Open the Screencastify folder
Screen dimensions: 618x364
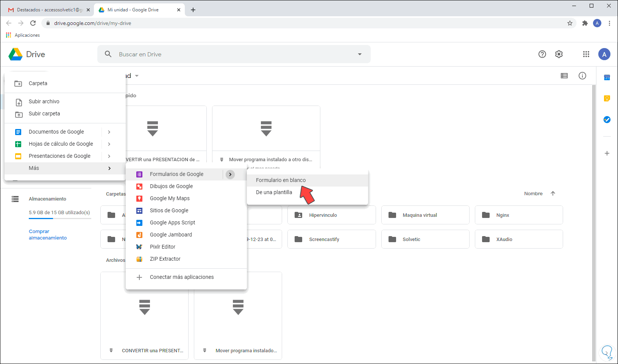pyautogui.click(x=331, y=239)
